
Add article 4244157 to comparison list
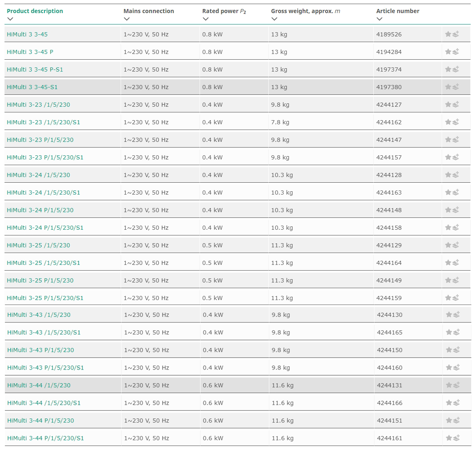point(456,157)
